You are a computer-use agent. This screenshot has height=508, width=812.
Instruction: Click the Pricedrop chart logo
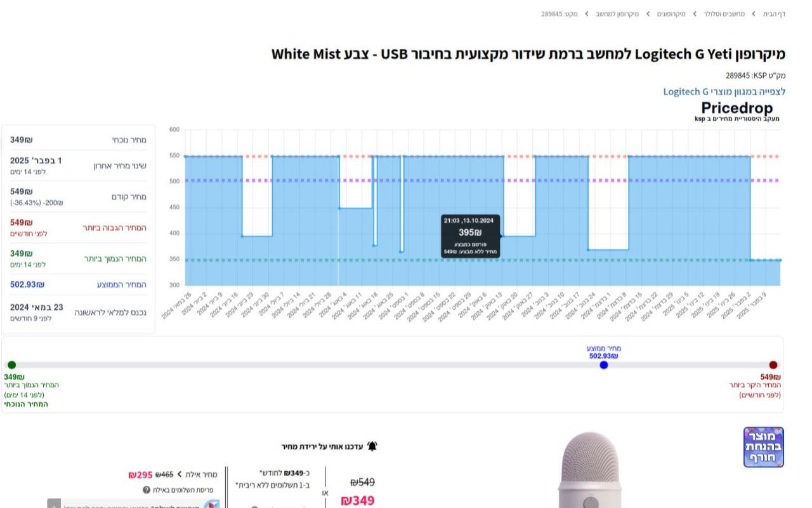pyautogui.click(x=738, y=110)
